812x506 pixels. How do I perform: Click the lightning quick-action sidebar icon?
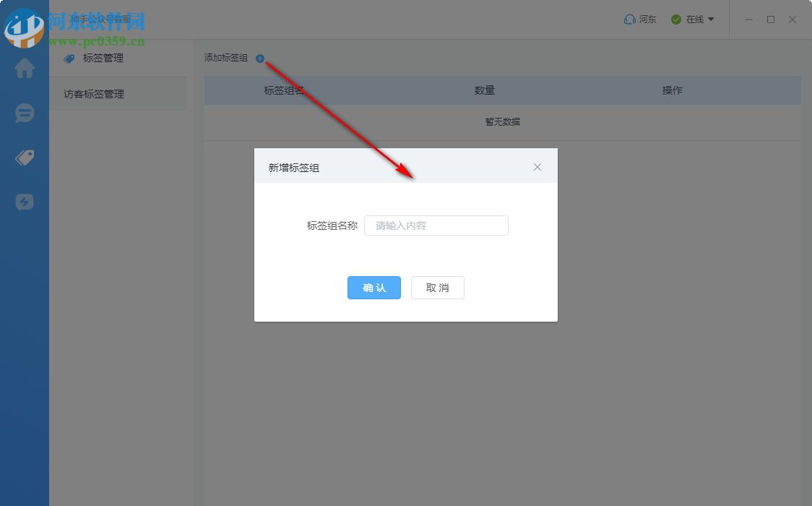[25, 202]
